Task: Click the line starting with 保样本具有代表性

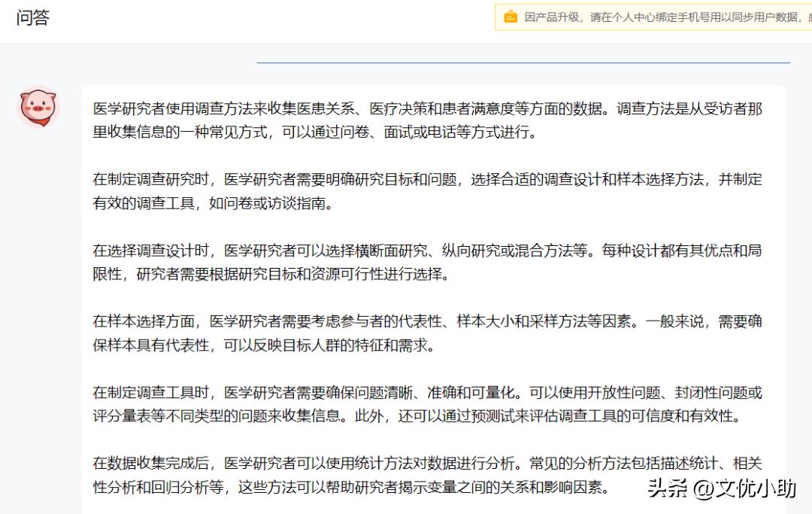Action: pyautogui.click(x=263, y=345)
